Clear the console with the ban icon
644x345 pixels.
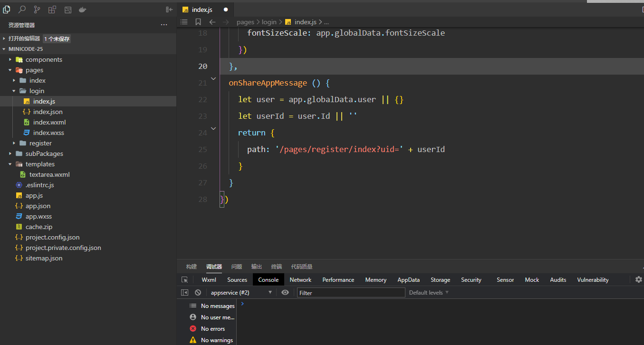pos(198,293)
